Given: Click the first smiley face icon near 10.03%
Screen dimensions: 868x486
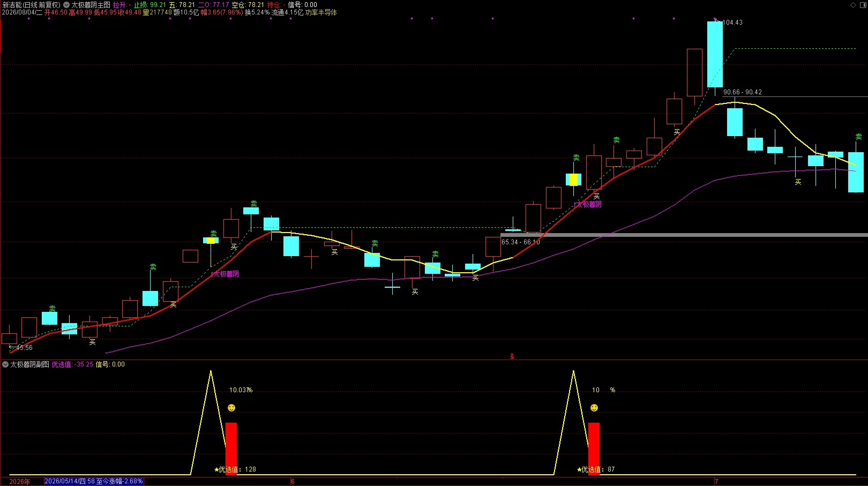Looking at the screenshot, I should 231,408.
